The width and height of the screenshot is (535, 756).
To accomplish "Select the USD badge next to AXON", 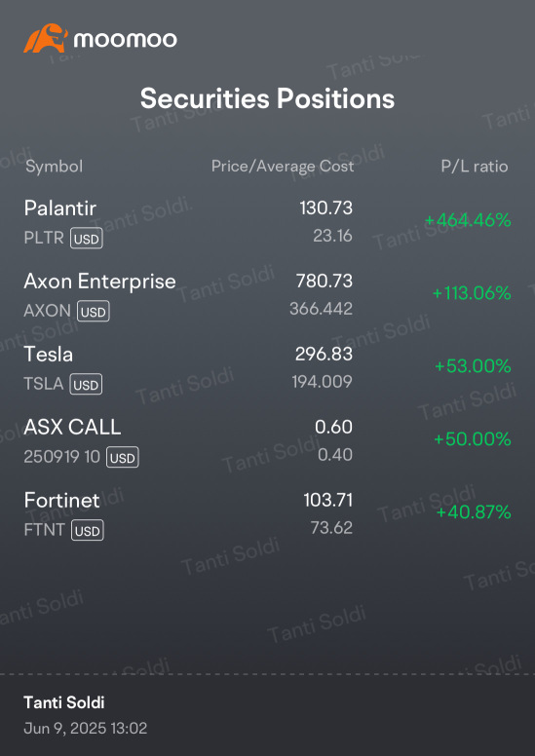I will (94, 311).
